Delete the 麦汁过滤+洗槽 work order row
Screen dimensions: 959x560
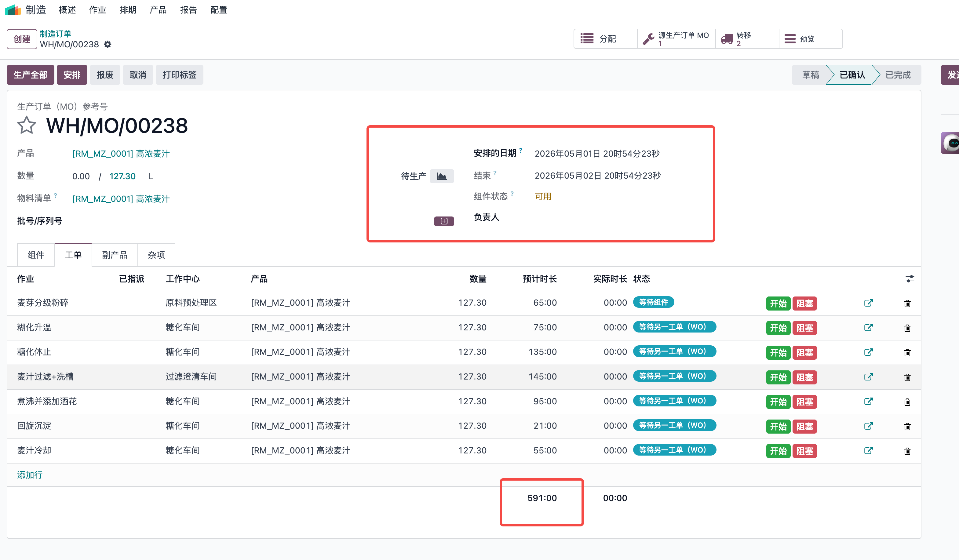tap(907, 377)
